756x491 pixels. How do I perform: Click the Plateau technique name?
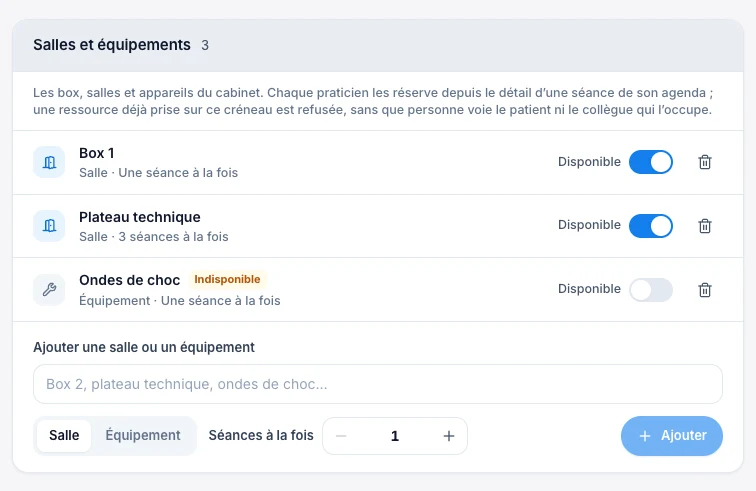[x=140, y=217]
